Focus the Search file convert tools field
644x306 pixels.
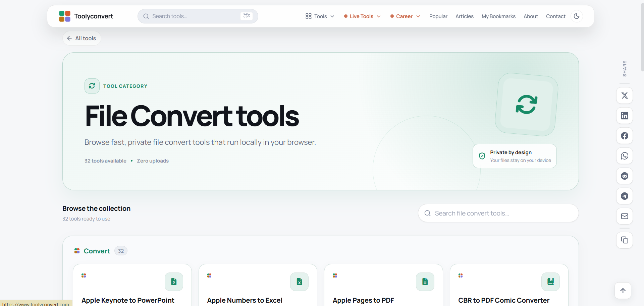pos(498,213)
